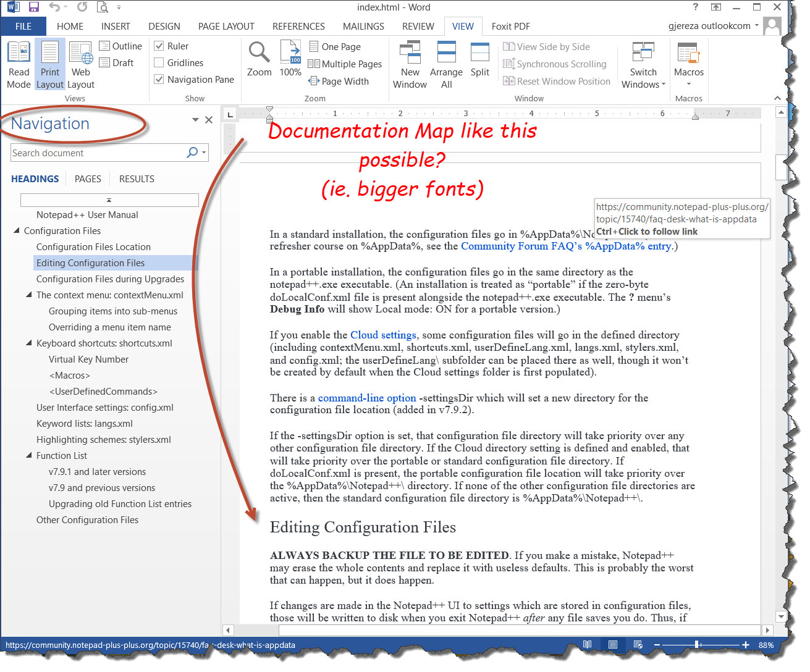Choose One Page zoom

(x=335, y=46)
